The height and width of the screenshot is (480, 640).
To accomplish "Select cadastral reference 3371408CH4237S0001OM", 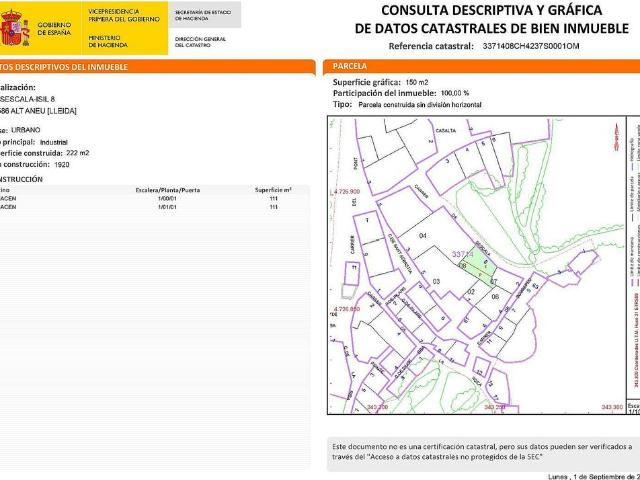I will tap(531, 46).
